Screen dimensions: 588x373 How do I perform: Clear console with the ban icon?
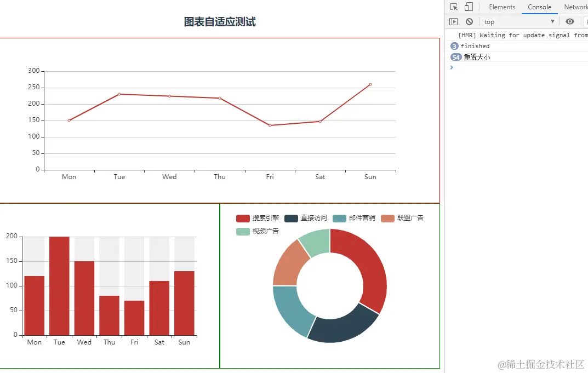coord(469,22)
